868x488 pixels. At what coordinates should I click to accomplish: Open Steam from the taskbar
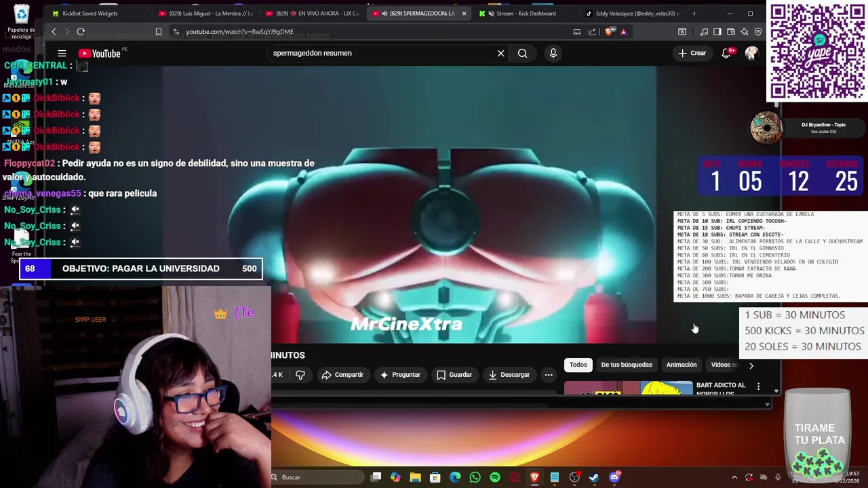(594, 477)
